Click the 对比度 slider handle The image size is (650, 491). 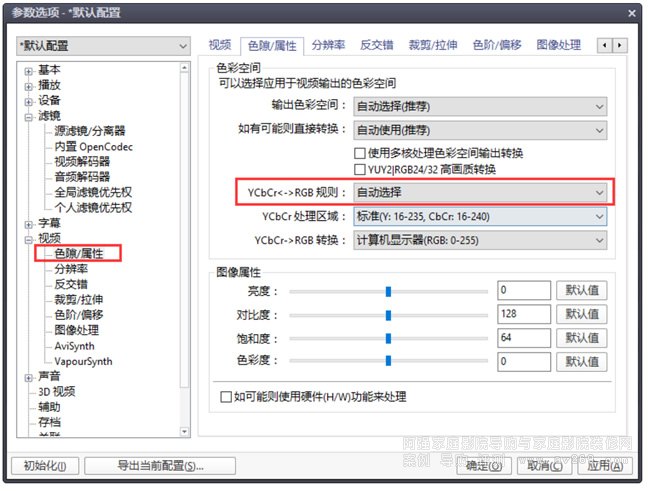pos(388,315)
